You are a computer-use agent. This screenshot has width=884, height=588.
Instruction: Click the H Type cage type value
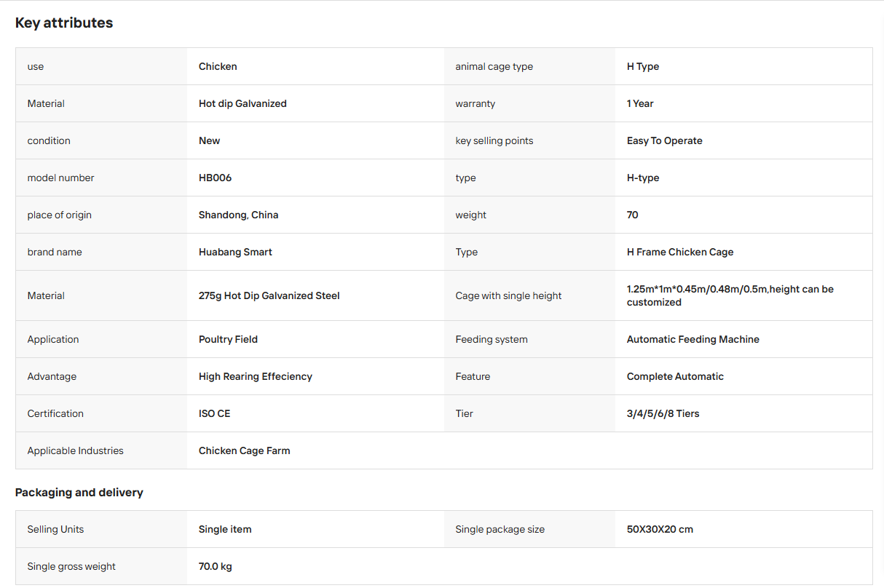643,66
